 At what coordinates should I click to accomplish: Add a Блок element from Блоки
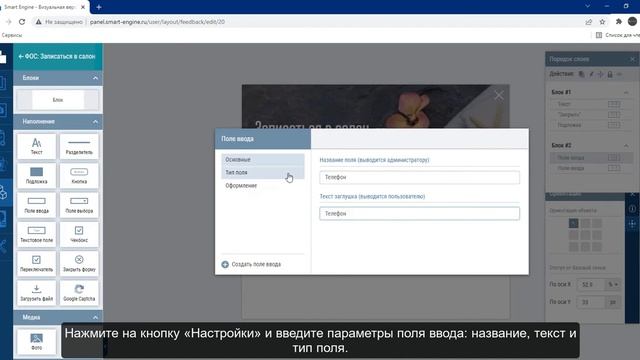[x=58, y=100]
